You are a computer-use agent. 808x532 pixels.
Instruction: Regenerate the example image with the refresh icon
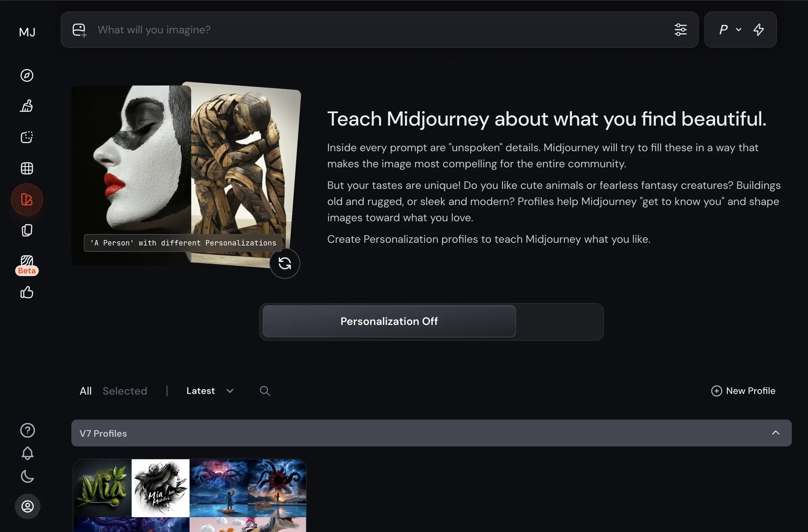pyautogui.click(x=284, y=263)
